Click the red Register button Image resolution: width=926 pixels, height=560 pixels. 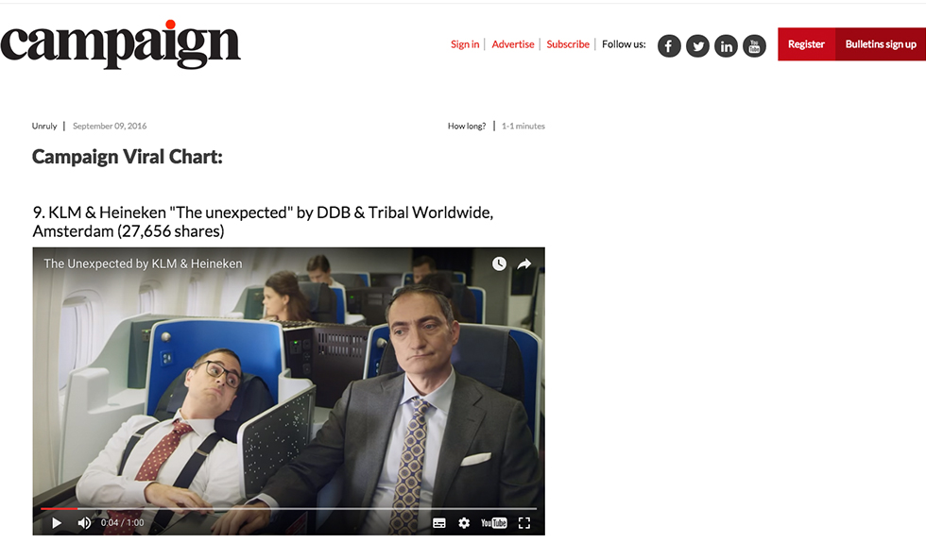pos(806,44)
